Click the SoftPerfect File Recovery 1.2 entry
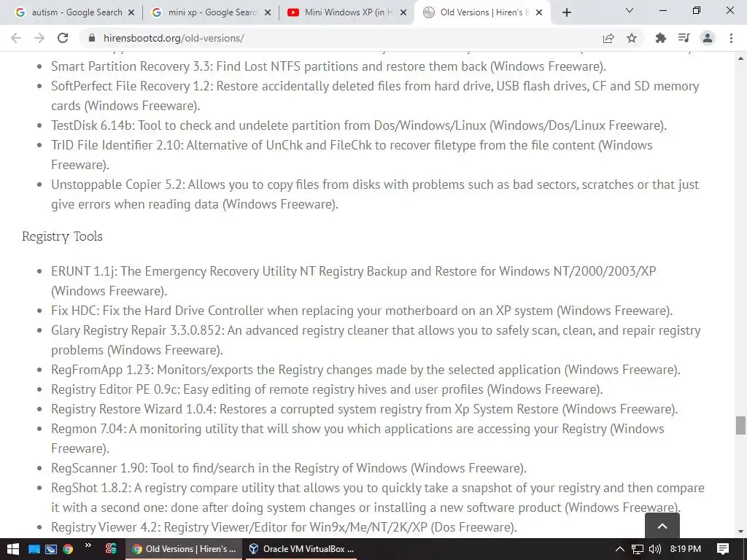Viewport: 747px width, 560px height. pos(375,96)
